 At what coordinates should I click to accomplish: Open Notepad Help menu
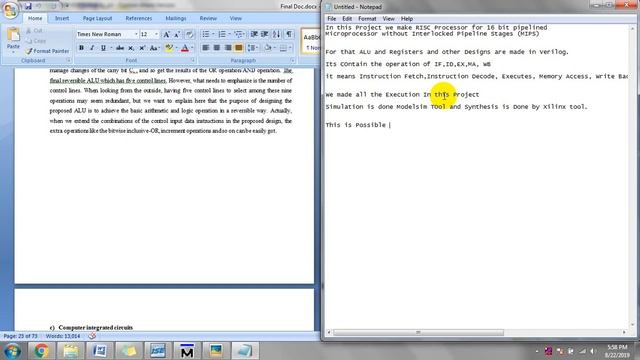click(407, 19)
